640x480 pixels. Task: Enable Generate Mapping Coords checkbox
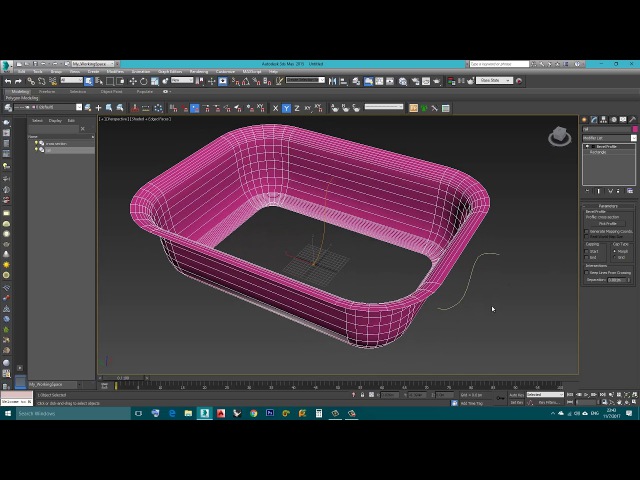coord(587,232)
